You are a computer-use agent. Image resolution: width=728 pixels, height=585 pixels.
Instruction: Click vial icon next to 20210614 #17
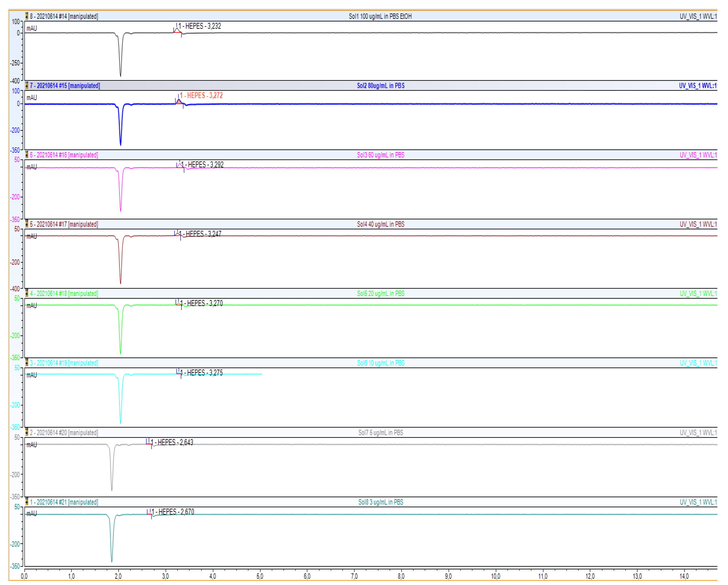[x=27, y=224]
